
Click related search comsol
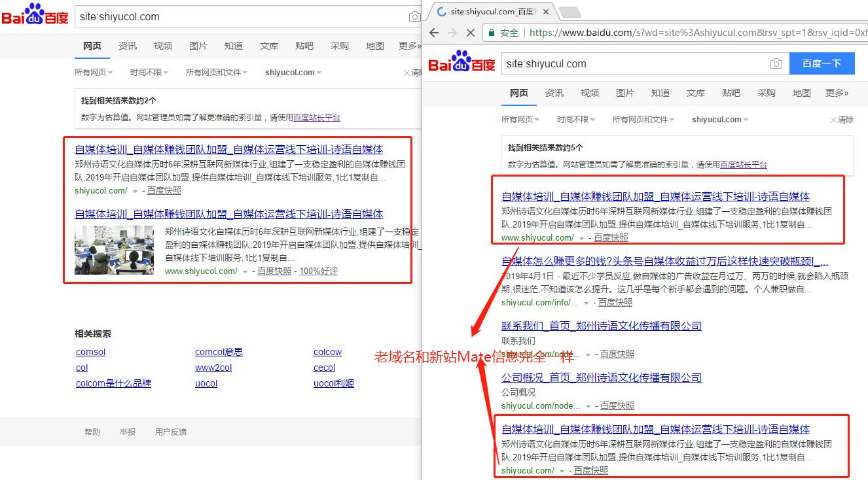(90, 352)
